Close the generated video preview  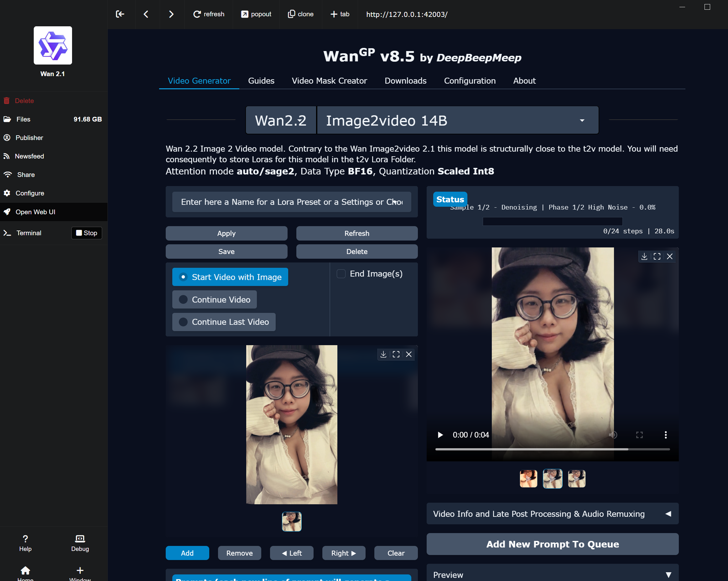pos(670,257)
